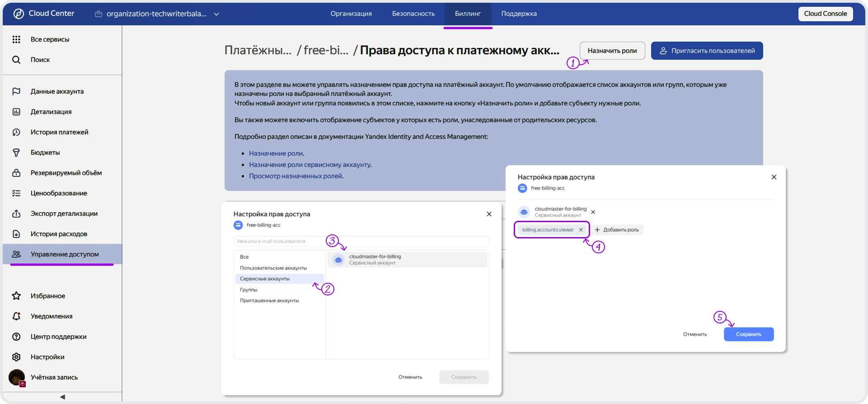Click the Notifications bell icon
The image size is (868, 404).
click(x=16, y=316)
